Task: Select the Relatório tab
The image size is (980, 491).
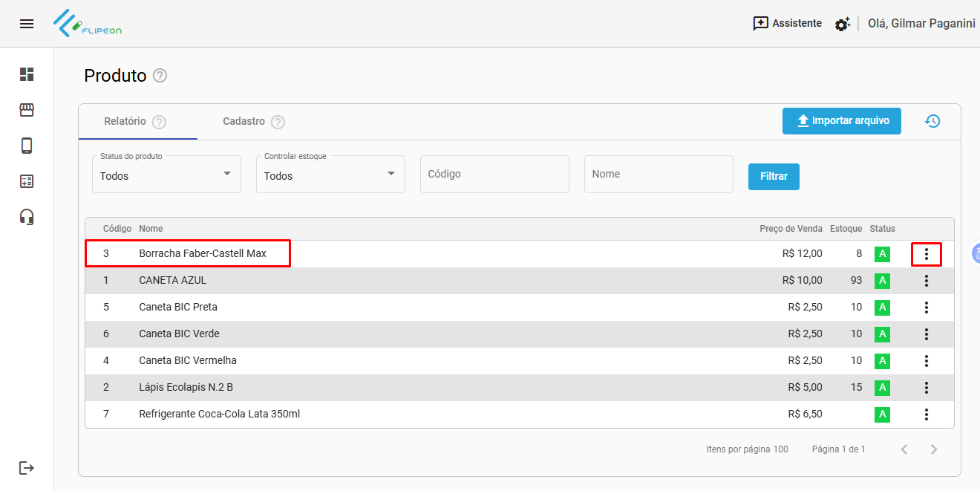Action: click(x=125, y=121)
